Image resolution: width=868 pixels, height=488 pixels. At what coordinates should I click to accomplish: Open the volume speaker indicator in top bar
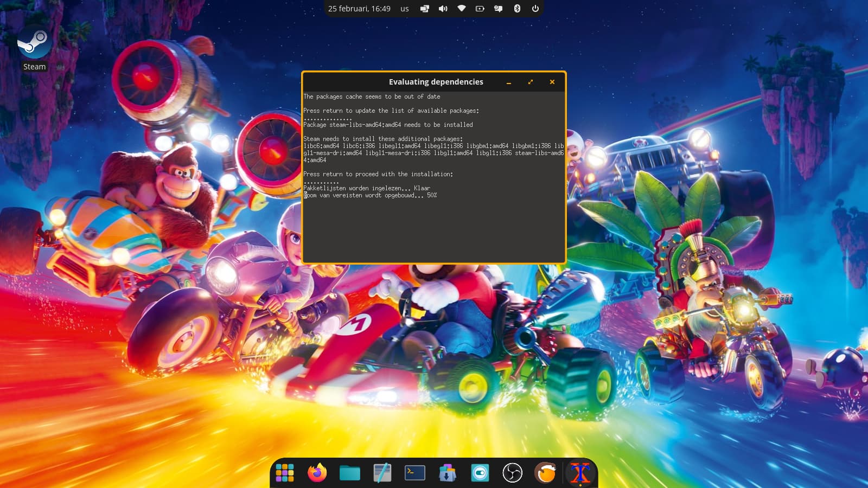click(x=443, y=9)
